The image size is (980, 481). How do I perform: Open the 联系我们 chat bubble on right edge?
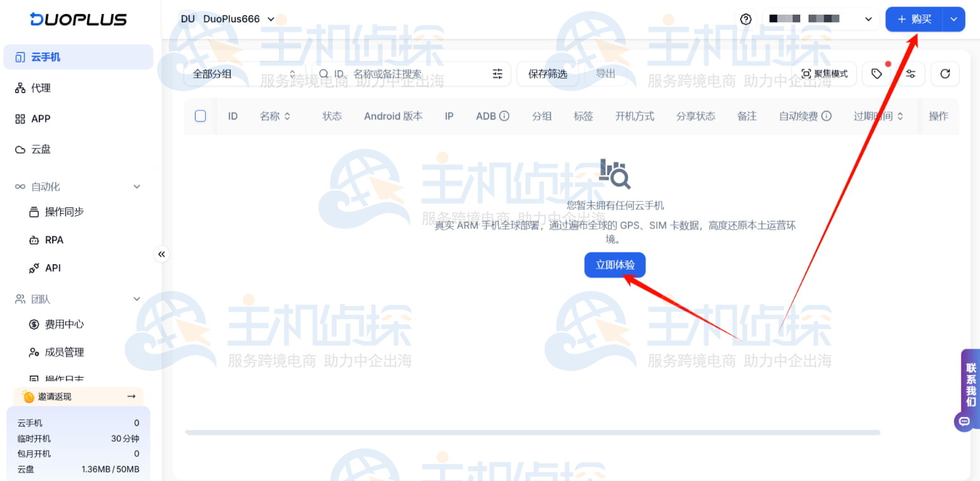pyautogui.click(x=965, y=421)
